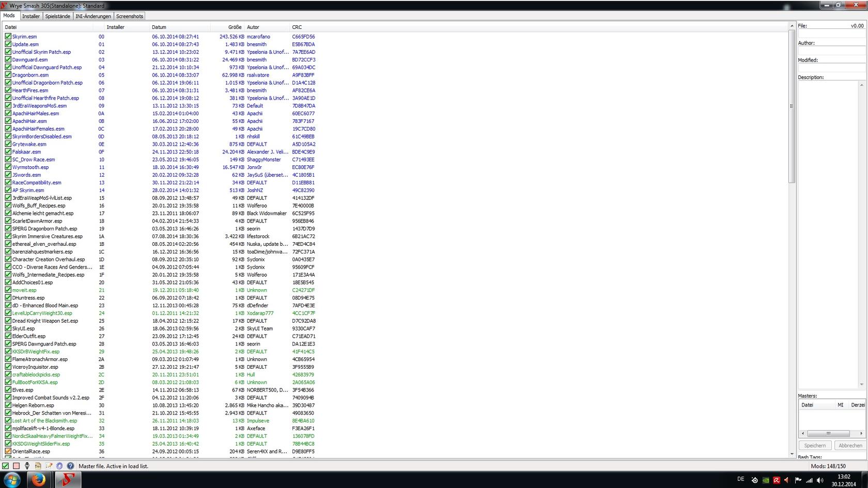The height and width of the screenshot is (488, 868).
Task: Open help with the question mark icon
Action: 71,466
